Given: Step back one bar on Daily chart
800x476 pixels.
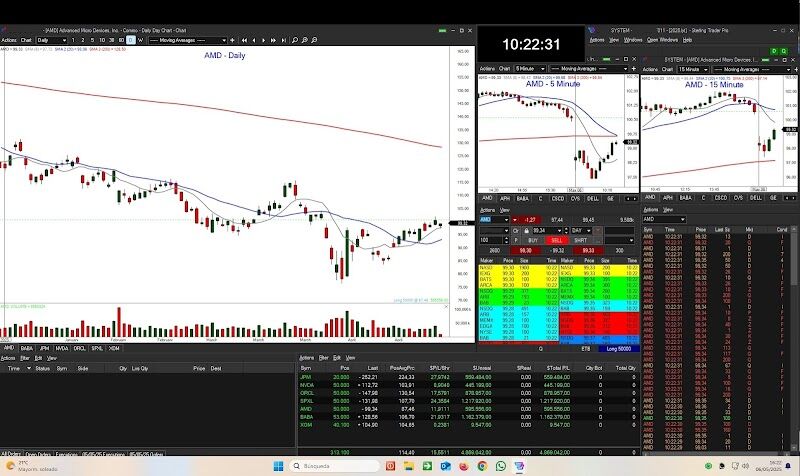Looking at the screenshot, I should (254, 40).
